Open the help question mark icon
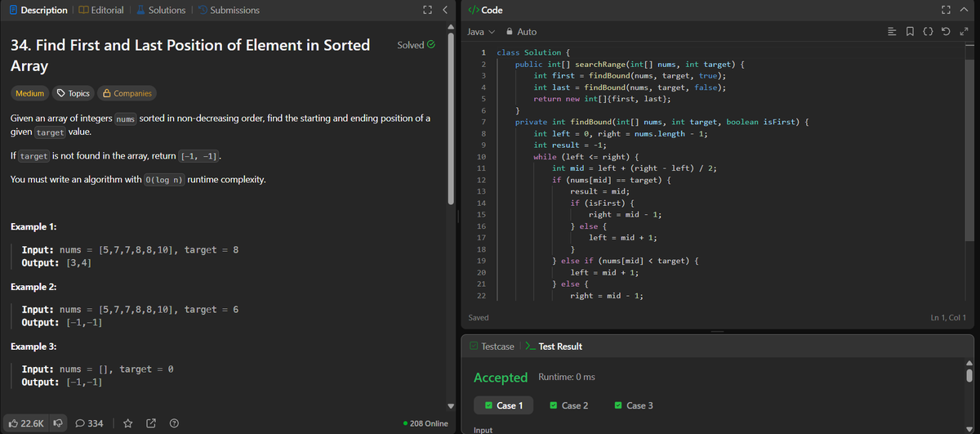This screenshot has width=980, height=434. (x=174, y=423)
